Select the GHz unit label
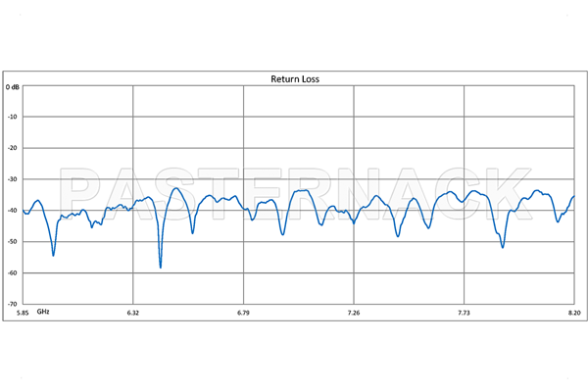The height and width of the screenshot is (392, 588). [x=44, y=311]
